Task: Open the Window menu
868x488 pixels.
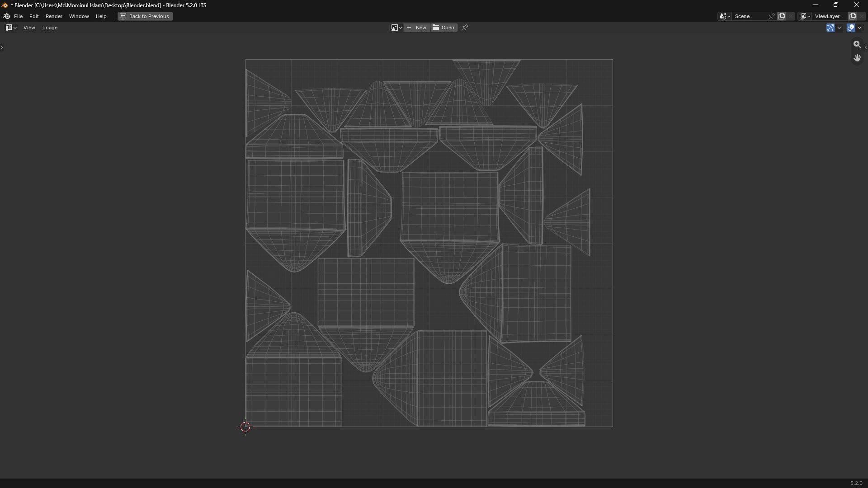Action: point(79,16)
